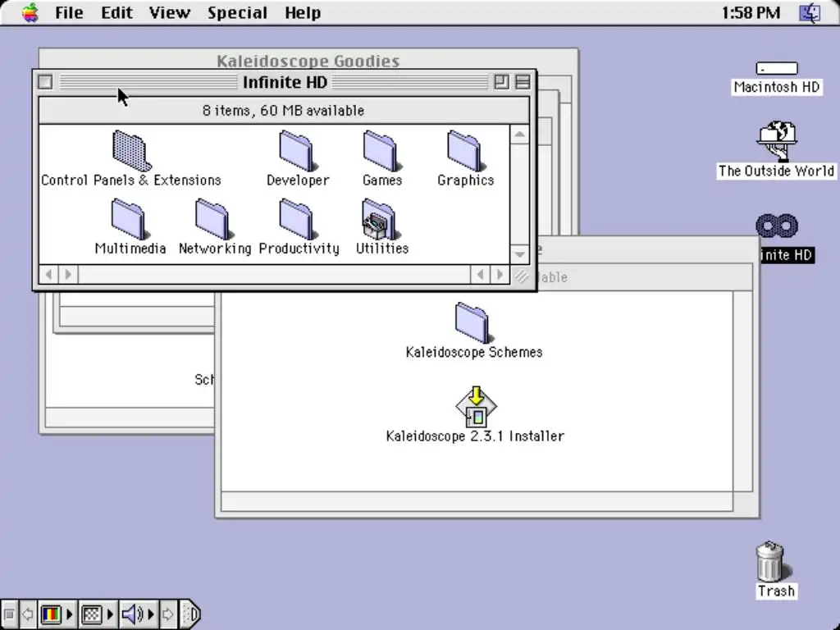Toggle the Infinite HD windowshade collapse box
This screenshot has height=630, width=840.
(x=523, y=82)
